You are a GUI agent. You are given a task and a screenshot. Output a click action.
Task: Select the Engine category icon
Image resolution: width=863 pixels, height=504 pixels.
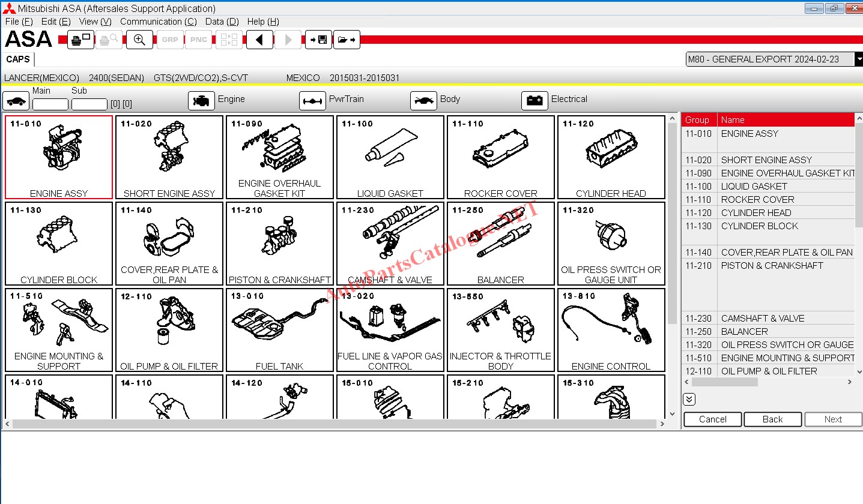tap(201, 101)
